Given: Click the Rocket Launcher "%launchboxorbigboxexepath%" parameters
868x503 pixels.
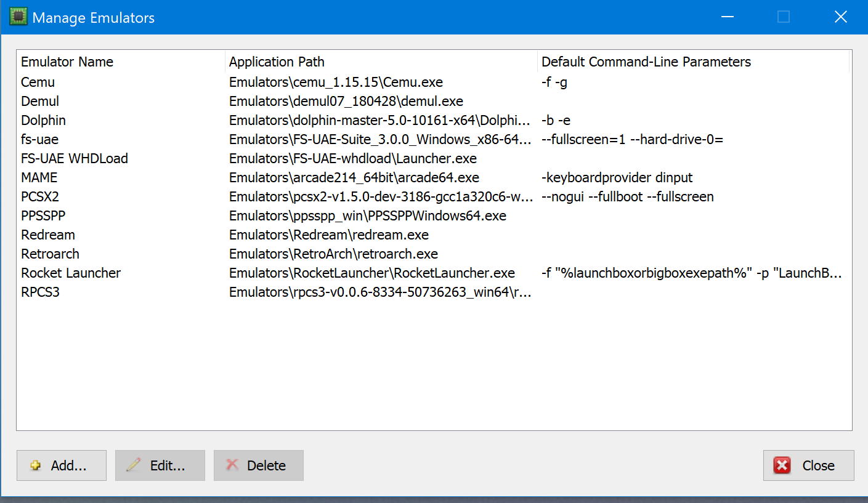Looking at the screenshot, I should pos(692,273).
